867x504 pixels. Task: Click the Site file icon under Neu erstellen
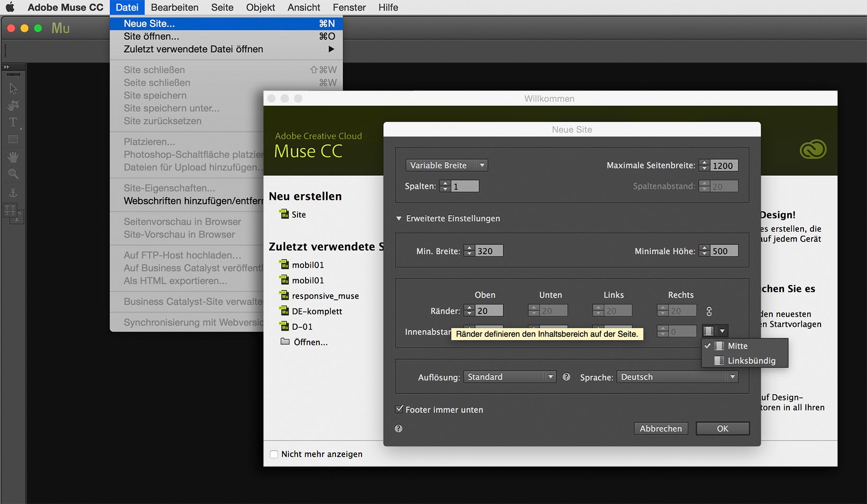coord(284,214)
